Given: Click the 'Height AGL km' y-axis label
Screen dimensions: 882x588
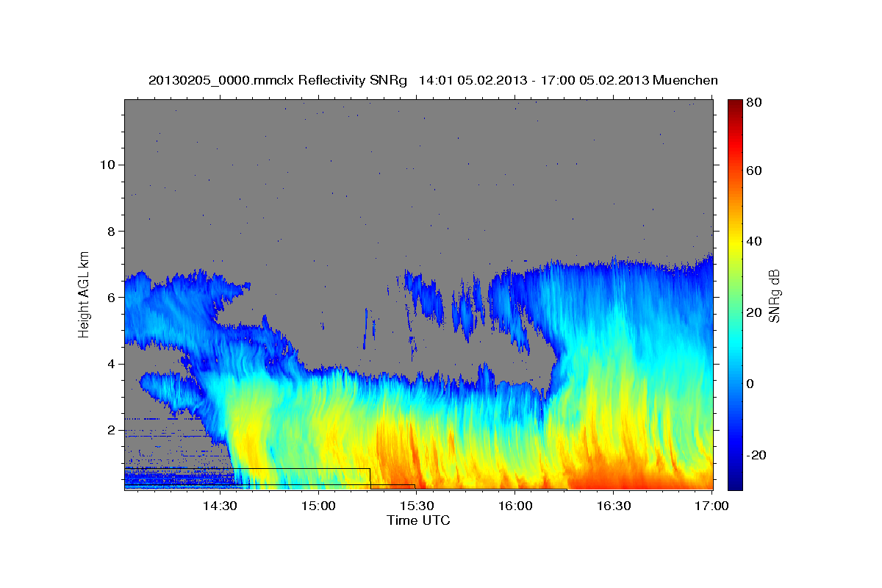Looking at the screenshot, I should [84, 295].
